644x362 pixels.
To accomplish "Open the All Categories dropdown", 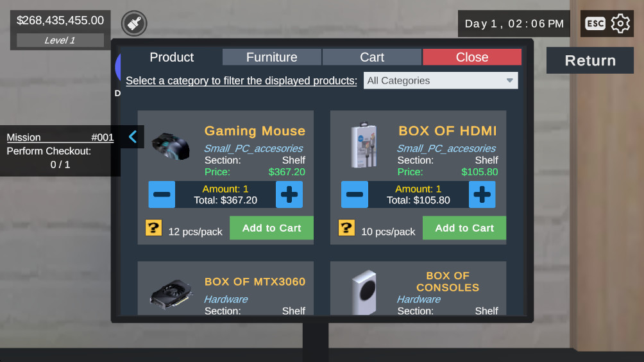I will 441,80.
